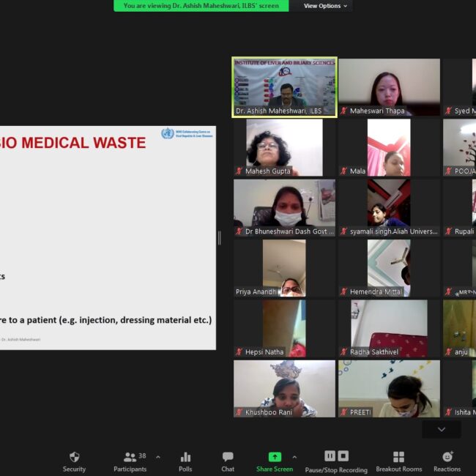This screenshot has height=476, width=476.
Task: Expand the View Options dropdown
Action: point(326,6)
